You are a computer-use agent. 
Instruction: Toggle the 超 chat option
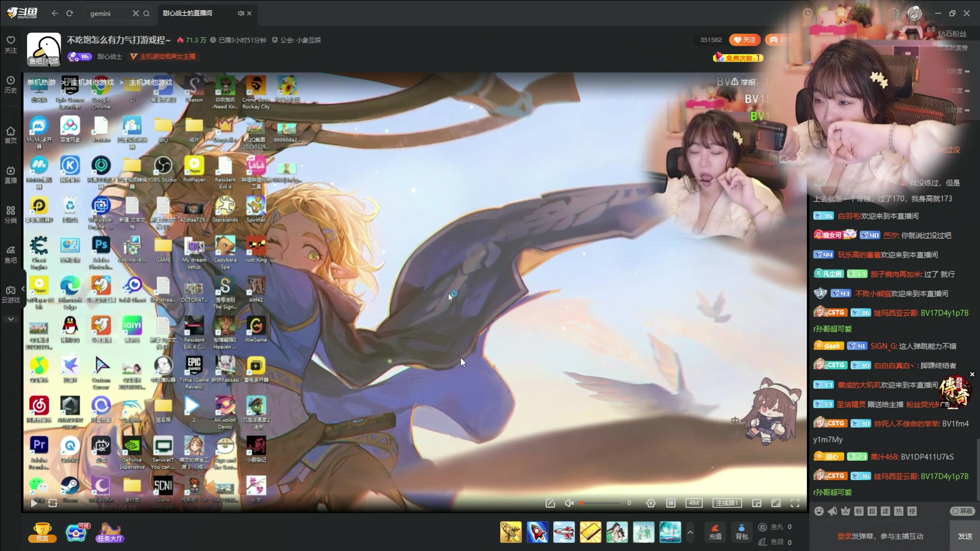[x=872, y=511]
